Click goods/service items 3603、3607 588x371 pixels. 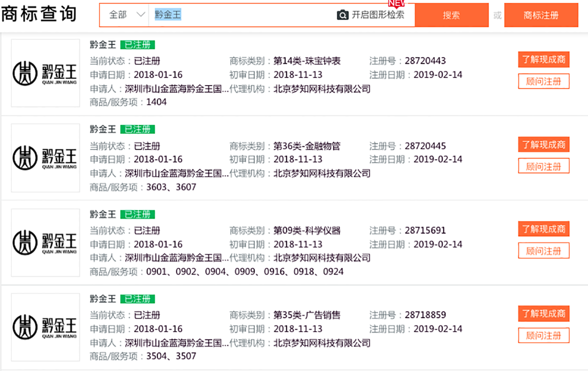171,187
